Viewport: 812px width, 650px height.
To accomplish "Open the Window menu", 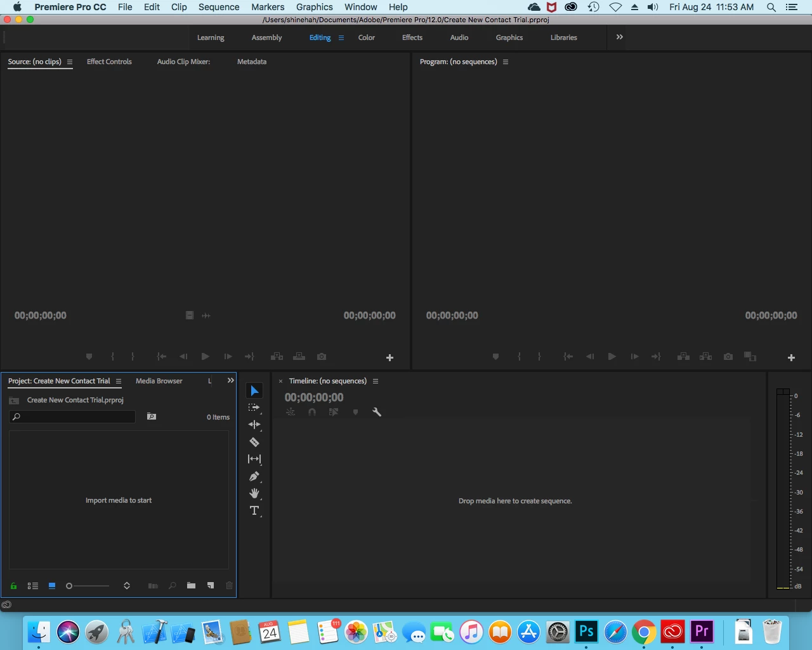I will coord(361,7).
